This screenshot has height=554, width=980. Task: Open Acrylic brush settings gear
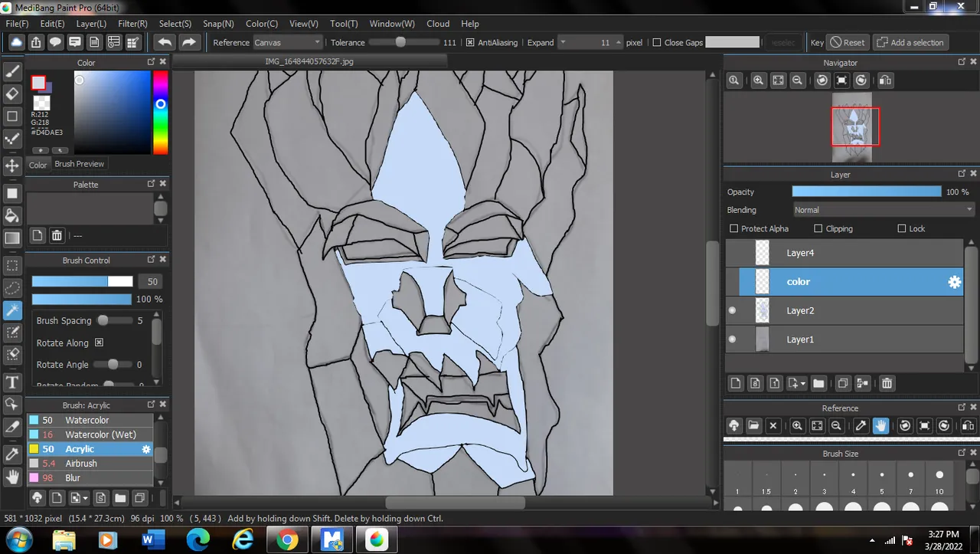[146, 450]
